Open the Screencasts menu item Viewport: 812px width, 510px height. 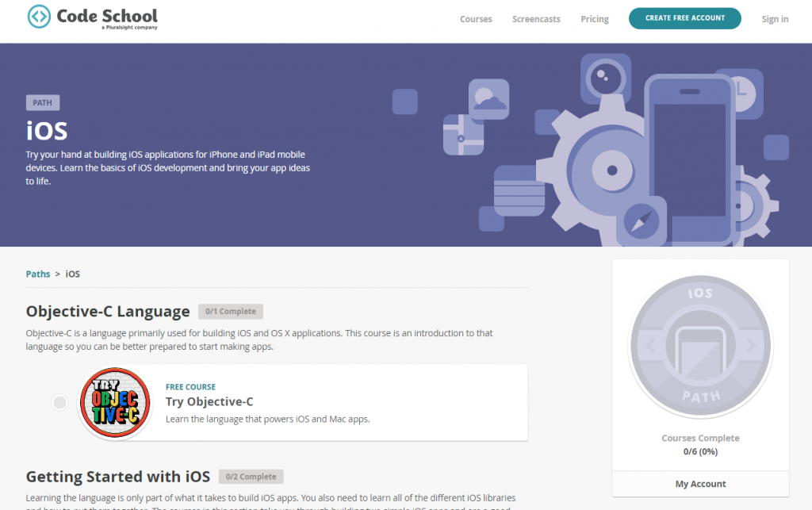click(536, 19)
